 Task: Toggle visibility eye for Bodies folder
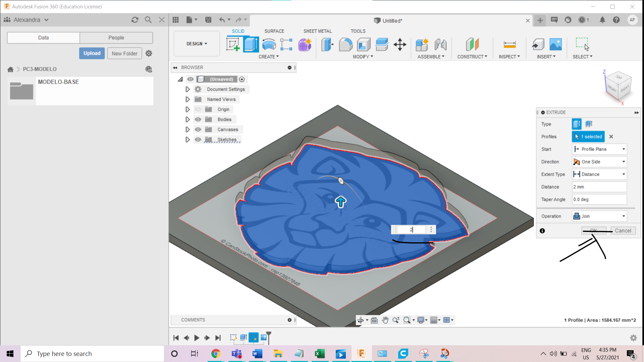(x=198, y=119)
